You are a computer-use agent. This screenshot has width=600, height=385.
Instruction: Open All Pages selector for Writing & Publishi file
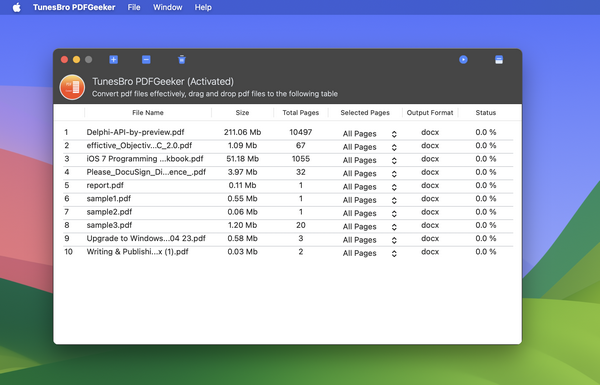369,253
